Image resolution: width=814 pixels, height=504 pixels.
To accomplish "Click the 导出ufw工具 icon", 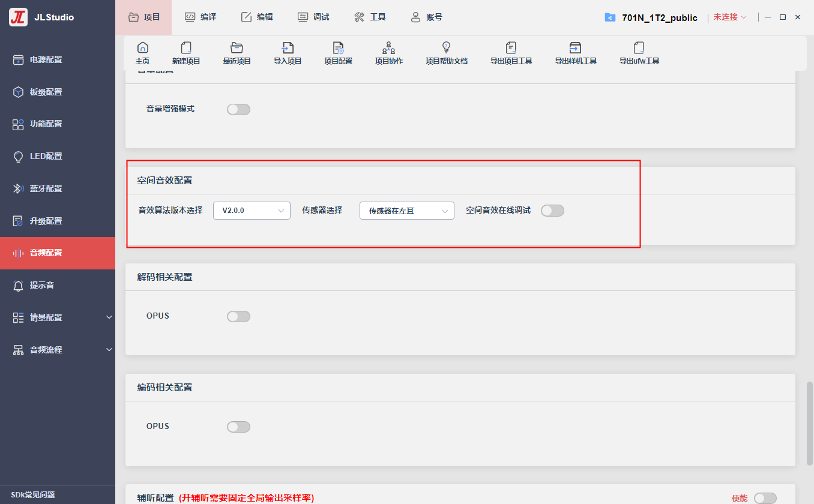I will click(x=639, y=48).
